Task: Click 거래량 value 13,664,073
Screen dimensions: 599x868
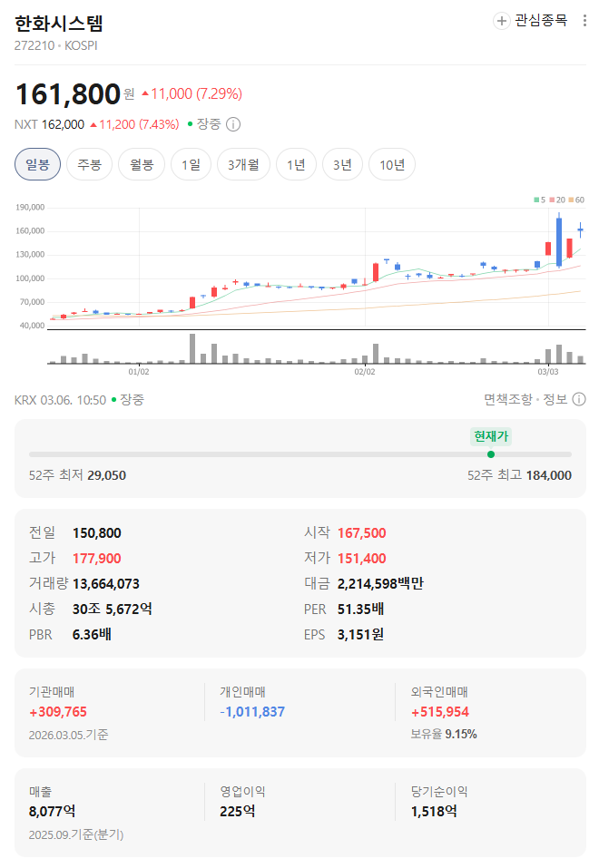Action: (x=106, y=584)
